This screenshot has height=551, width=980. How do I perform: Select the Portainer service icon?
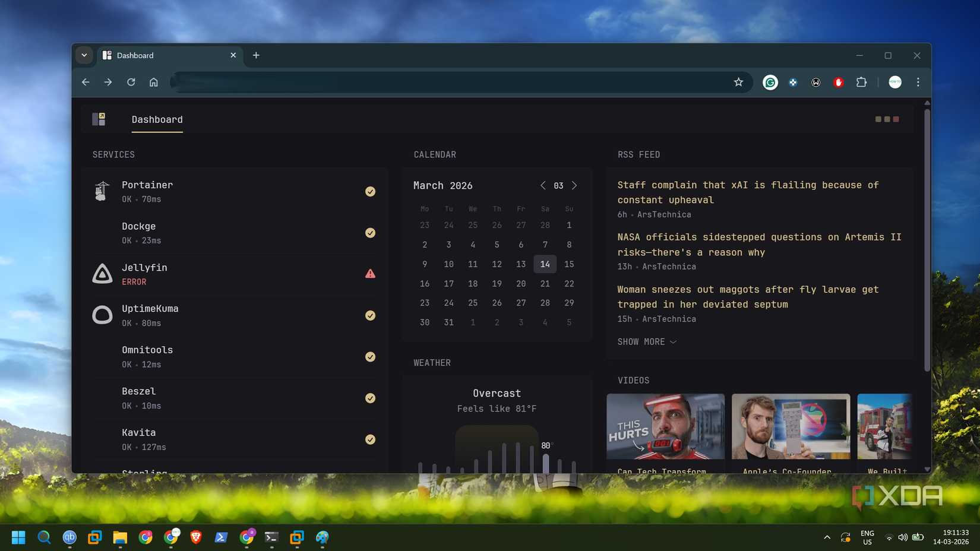(102, 191)
